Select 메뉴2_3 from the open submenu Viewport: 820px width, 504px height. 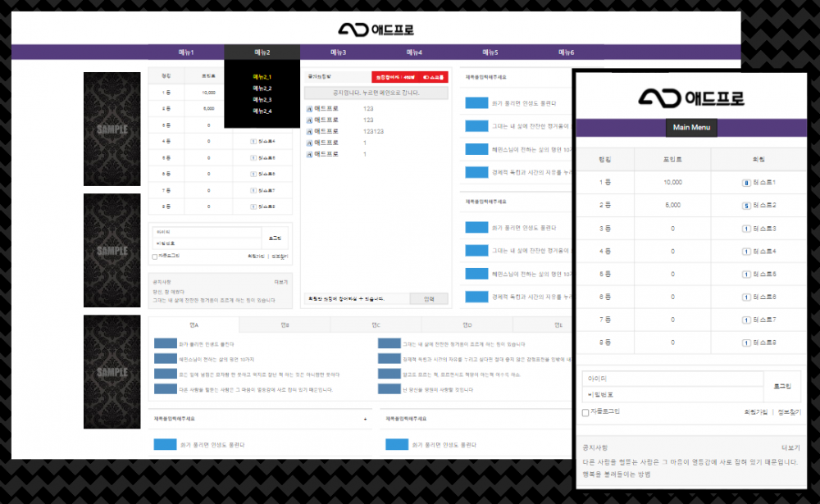pyautogui.click(x=262, y=99)
